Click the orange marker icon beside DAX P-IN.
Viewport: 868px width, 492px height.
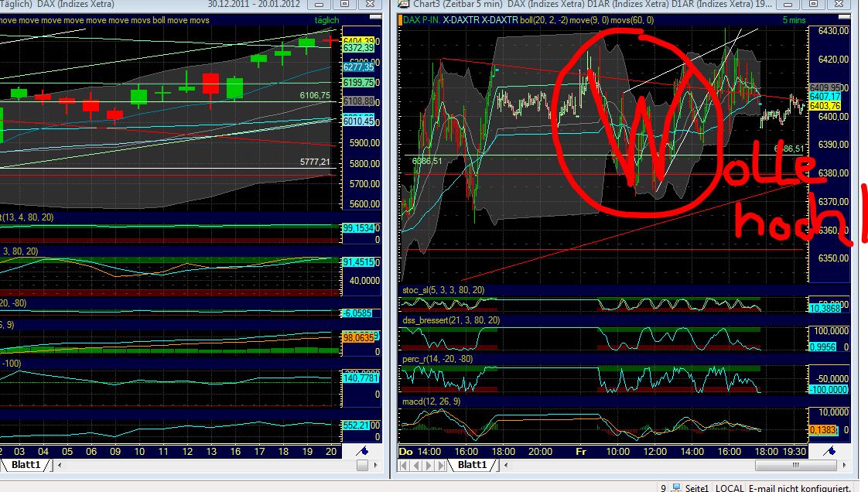pos(399,19)
